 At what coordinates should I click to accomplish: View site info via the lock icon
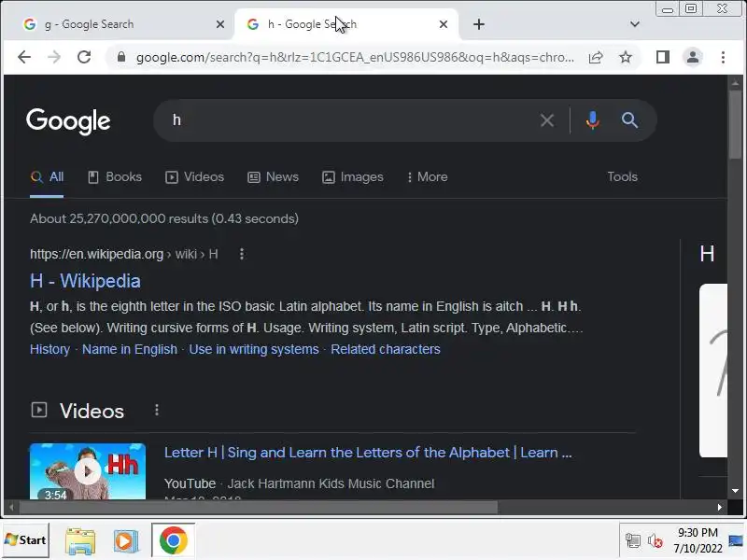[121, 57]
